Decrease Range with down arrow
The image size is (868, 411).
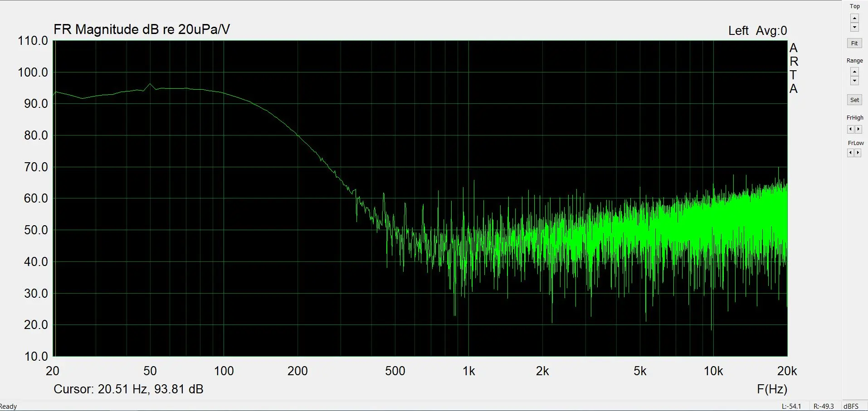click(x=854, y=81)
